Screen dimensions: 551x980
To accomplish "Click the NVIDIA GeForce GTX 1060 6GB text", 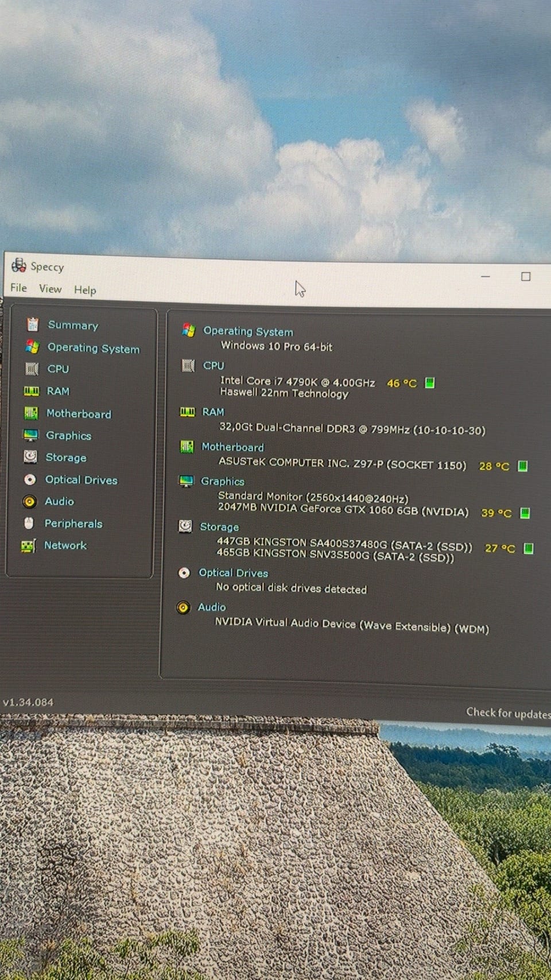I will point(343,509).
